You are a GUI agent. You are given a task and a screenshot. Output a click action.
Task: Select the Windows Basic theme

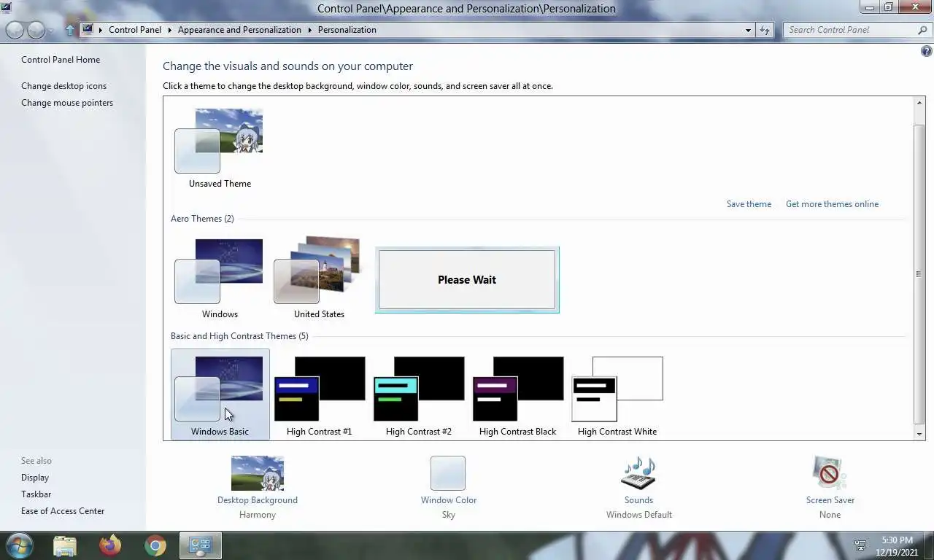click(x=220, y=394)
